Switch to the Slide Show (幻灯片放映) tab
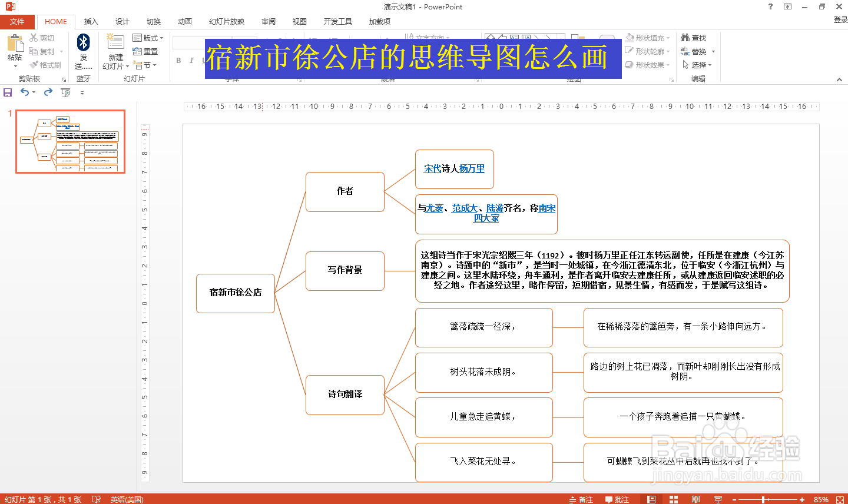Viewport: 848px width, 504px height. click(x=227, y=21)
